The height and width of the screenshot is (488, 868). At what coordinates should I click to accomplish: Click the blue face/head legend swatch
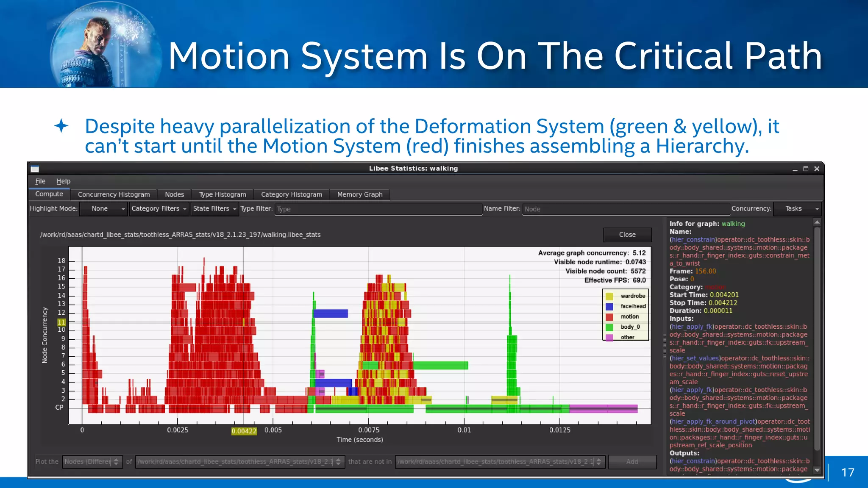tap(609, 306)
